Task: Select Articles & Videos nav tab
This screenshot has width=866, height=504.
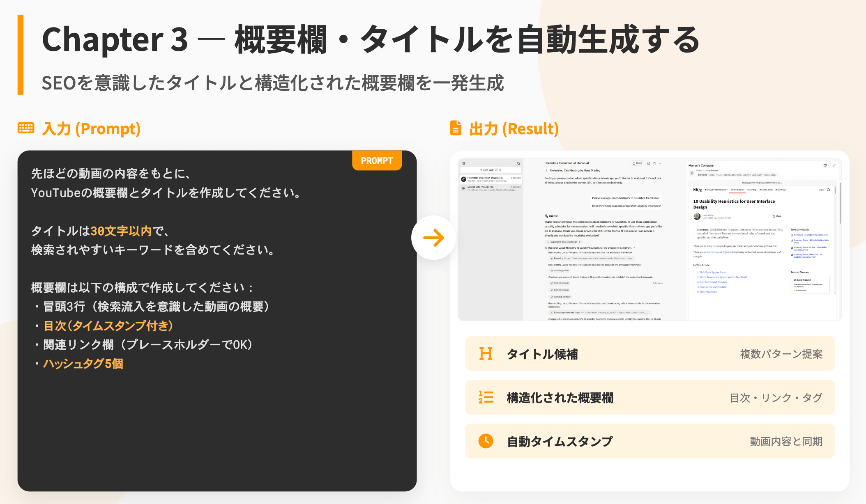Action: tap(737, 190)
